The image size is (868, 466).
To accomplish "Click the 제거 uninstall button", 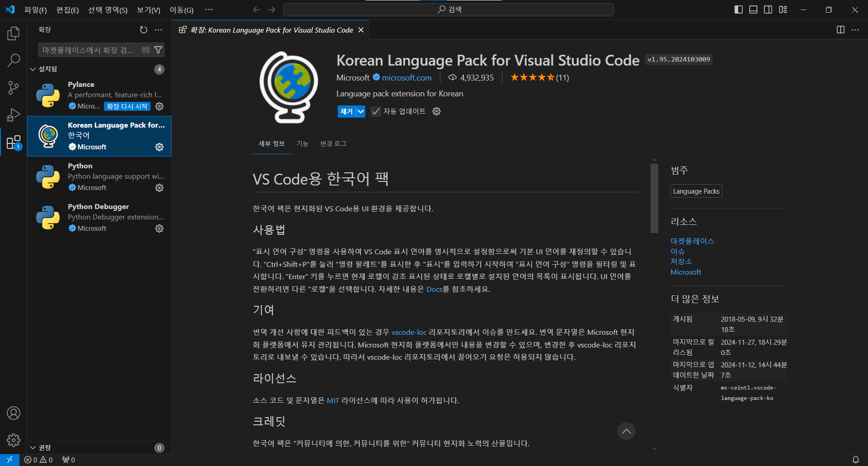I will (x=346, y=111).
